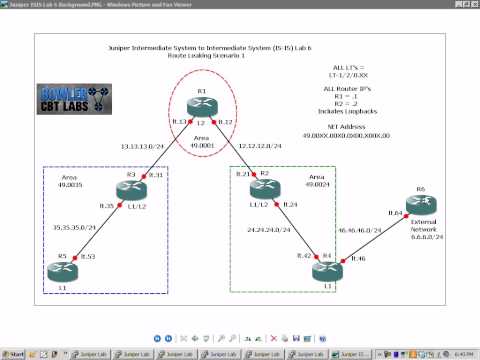Minimize the Picture and Fax Viewer window

point(458,4)
